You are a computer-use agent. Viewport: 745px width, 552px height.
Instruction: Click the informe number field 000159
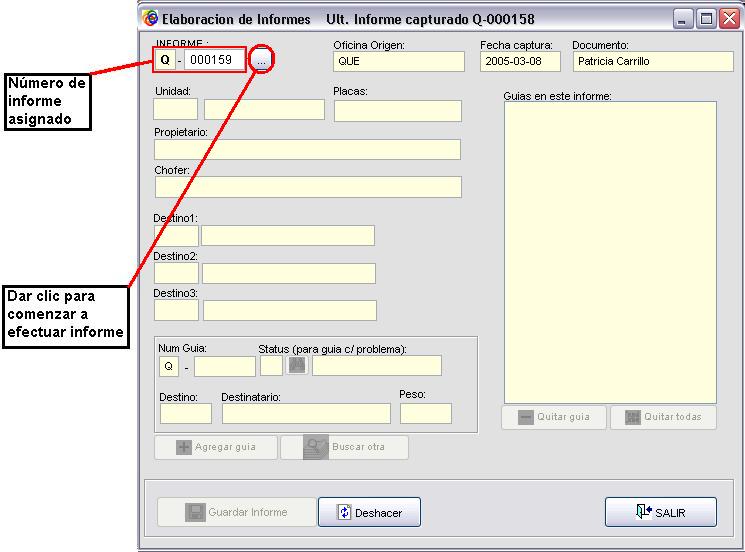click(x=214, y=60)
